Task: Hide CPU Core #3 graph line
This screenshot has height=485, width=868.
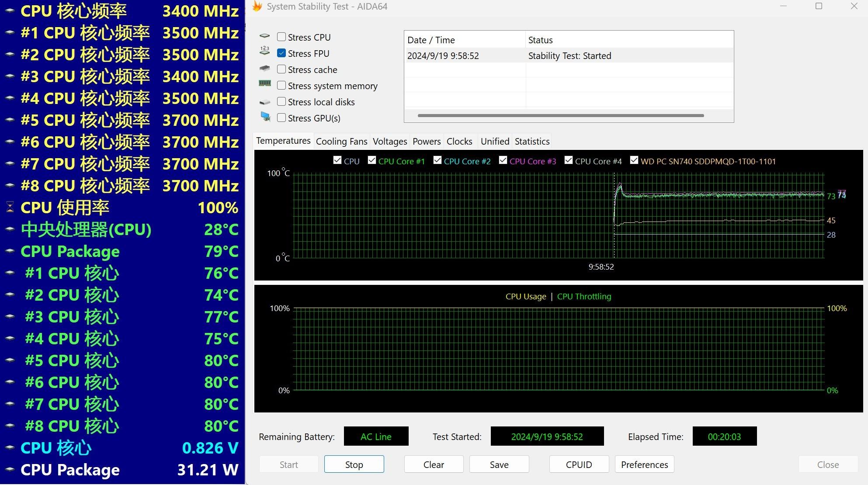Action: tap(503, 160)
